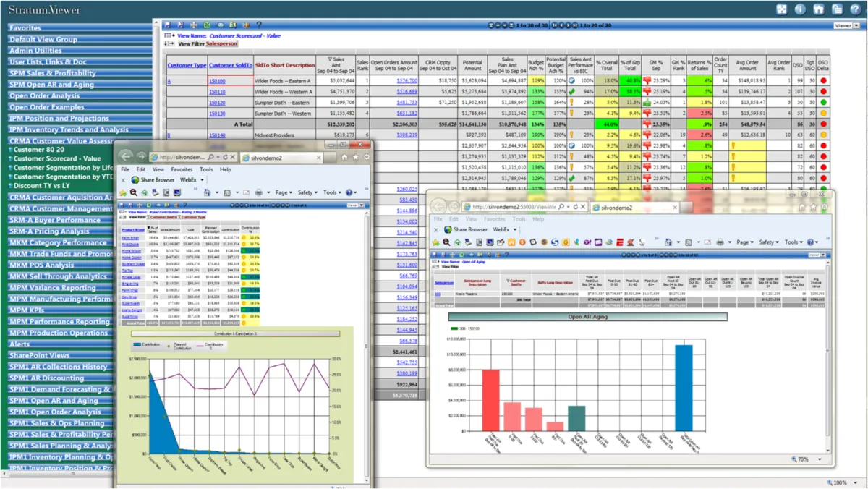Click the Customer SoldTo column header link
This screenshot has height=489, width=868.
(231, 65)
